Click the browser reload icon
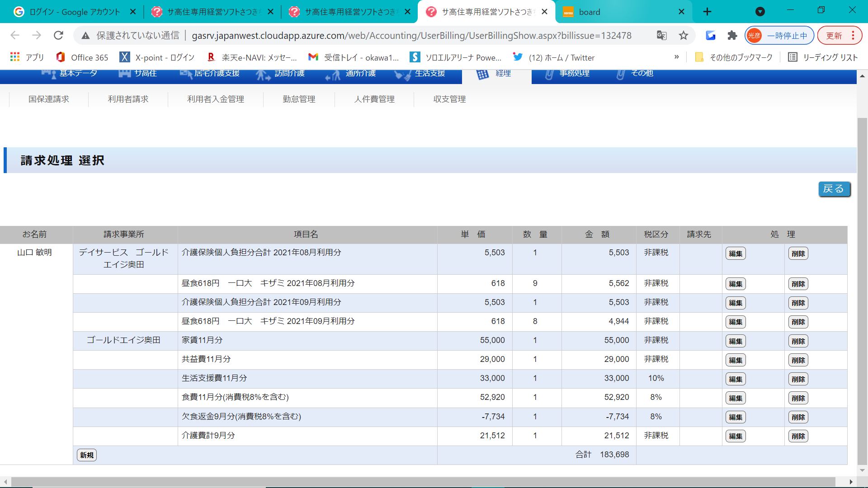Screen dimensions: 868x488 click(58, 35)
